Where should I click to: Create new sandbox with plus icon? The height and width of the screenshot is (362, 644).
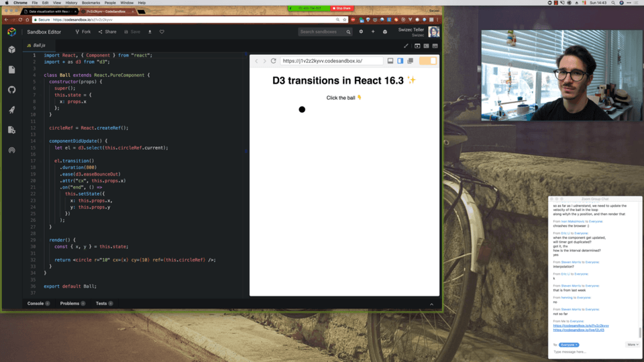point(373,32)
